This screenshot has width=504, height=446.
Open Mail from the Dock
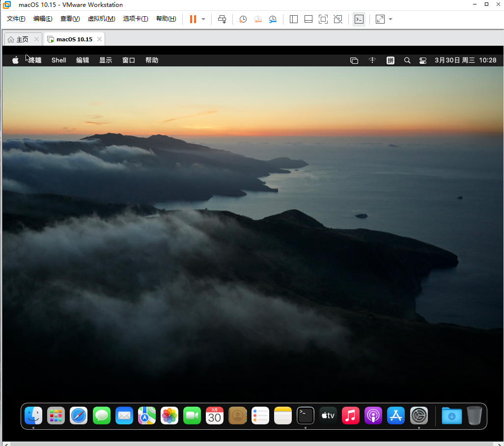click(124, 416)
